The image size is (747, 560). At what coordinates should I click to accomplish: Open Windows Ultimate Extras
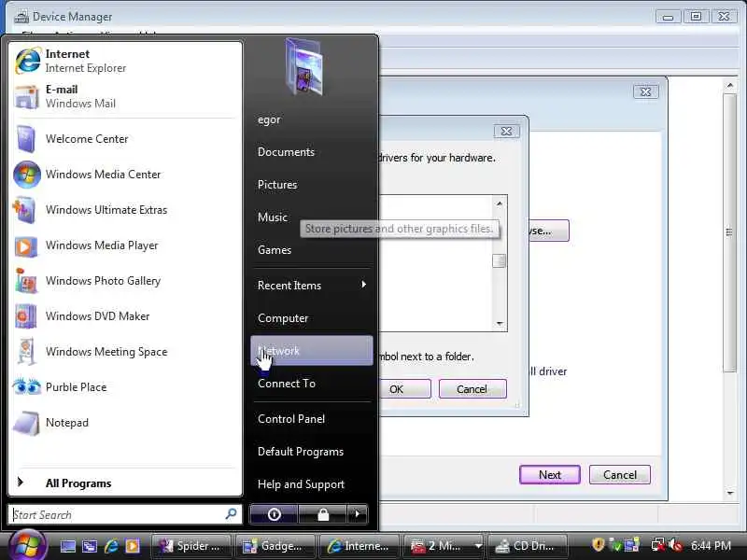click(x=125, y=209)
